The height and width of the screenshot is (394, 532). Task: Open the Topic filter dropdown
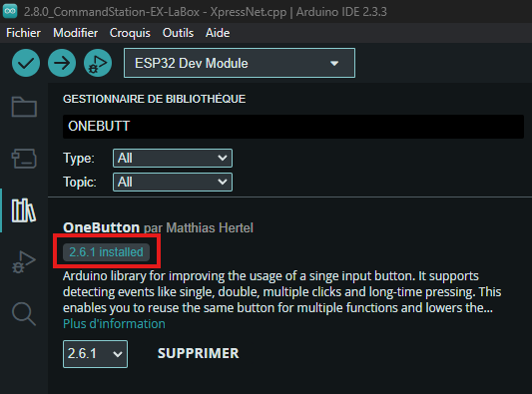pyautogui.click(x=173, y=183)
